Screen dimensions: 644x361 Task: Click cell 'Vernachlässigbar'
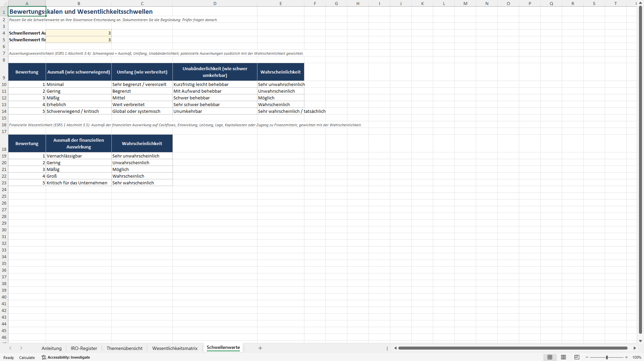79,156
